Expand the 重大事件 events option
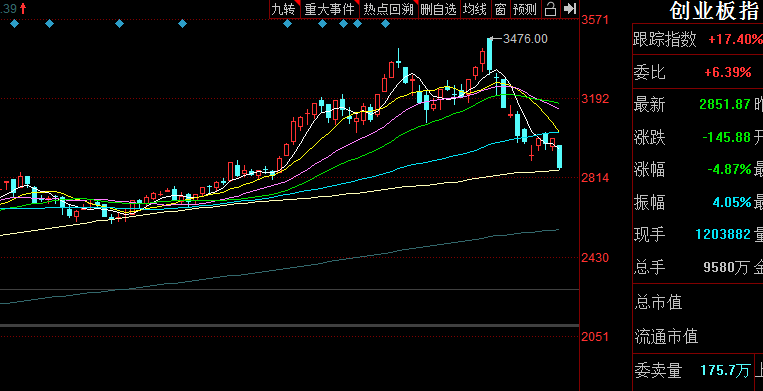 tap(330, 9)
